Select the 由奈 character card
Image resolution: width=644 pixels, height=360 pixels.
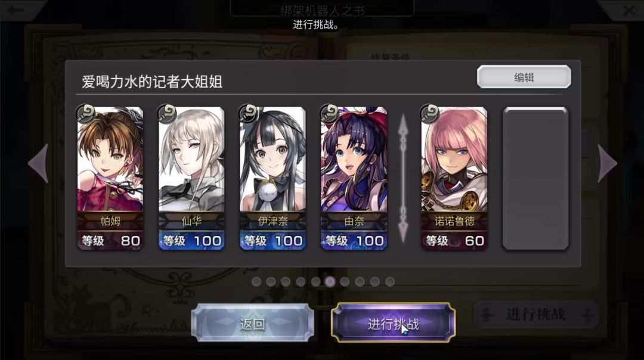[x=354, y=178]
